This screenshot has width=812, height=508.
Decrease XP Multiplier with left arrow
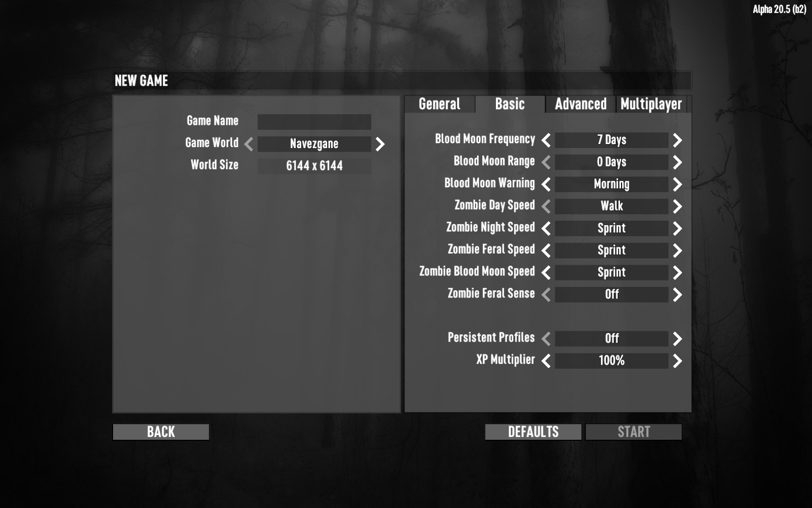tap(546, 361)
